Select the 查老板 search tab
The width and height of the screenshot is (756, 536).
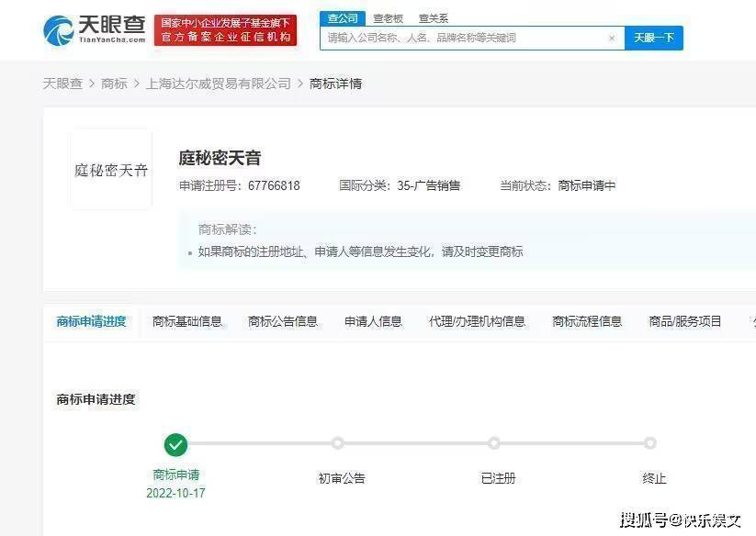(x=389, y=18)
